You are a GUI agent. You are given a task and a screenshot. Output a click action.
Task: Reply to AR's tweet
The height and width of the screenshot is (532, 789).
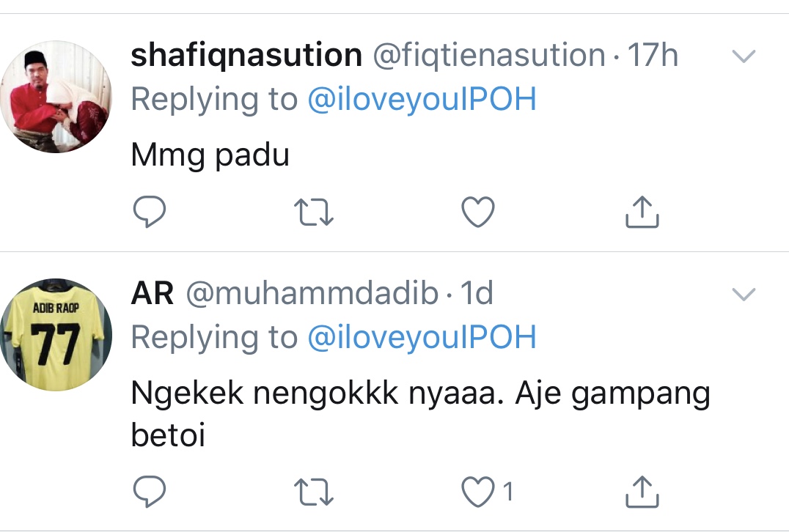pyautogui.click(x=149, y=492)
